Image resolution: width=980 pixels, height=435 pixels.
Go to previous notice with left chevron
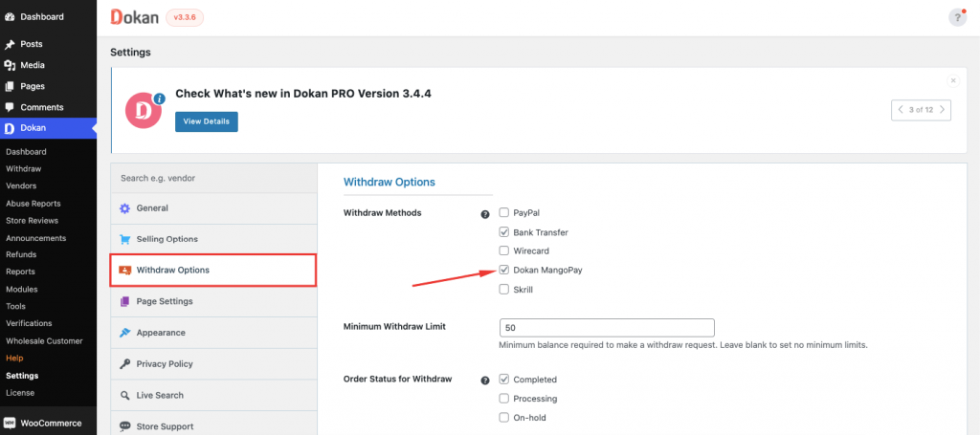tap(901, 110)
